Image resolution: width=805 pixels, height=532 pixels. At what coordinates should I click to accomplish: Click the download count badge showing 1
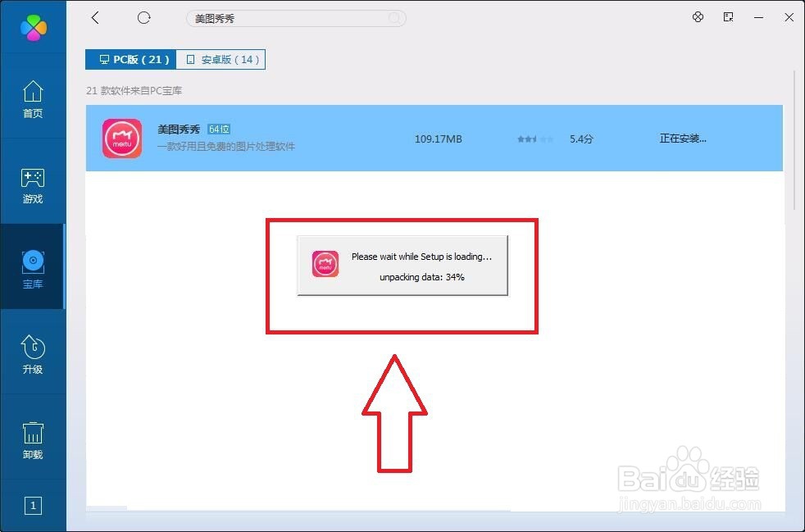click(33, 506)
